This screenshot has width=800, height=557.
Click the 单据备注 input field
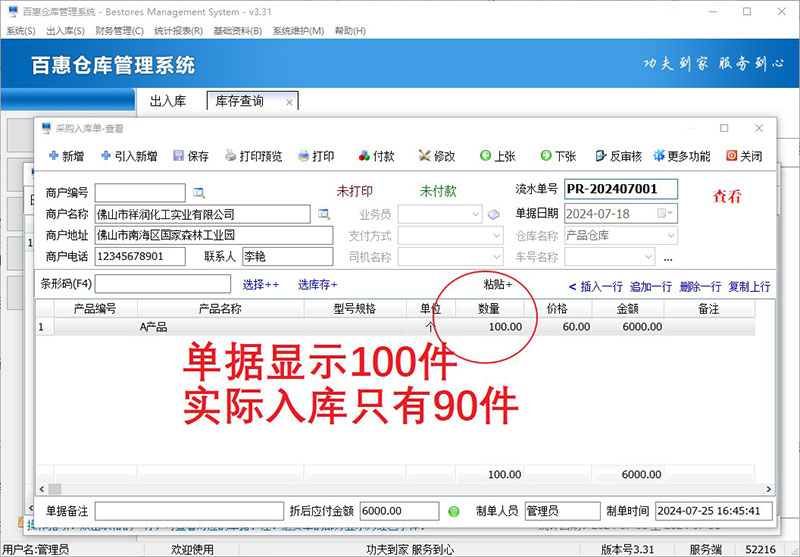coord(189,511)
